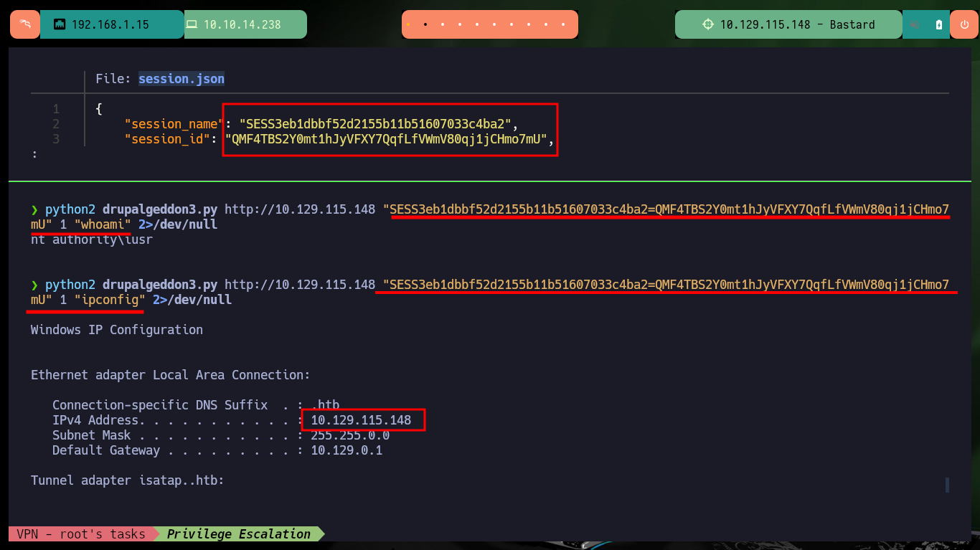Screen dimensions: 980x550
Task: Click drupalgeddon3.py in the whoami command
Action: coord(159,209)
